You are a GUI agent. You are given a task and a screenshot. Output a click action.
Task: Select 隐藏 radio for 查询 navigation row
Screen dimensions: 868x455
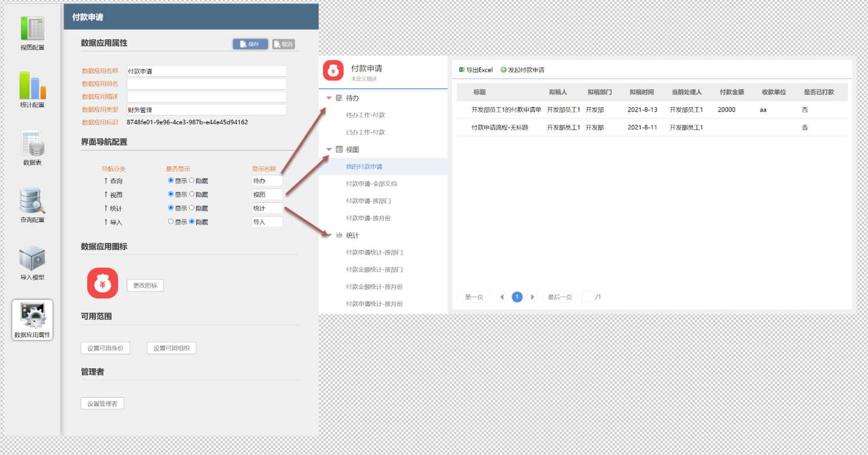192,181
